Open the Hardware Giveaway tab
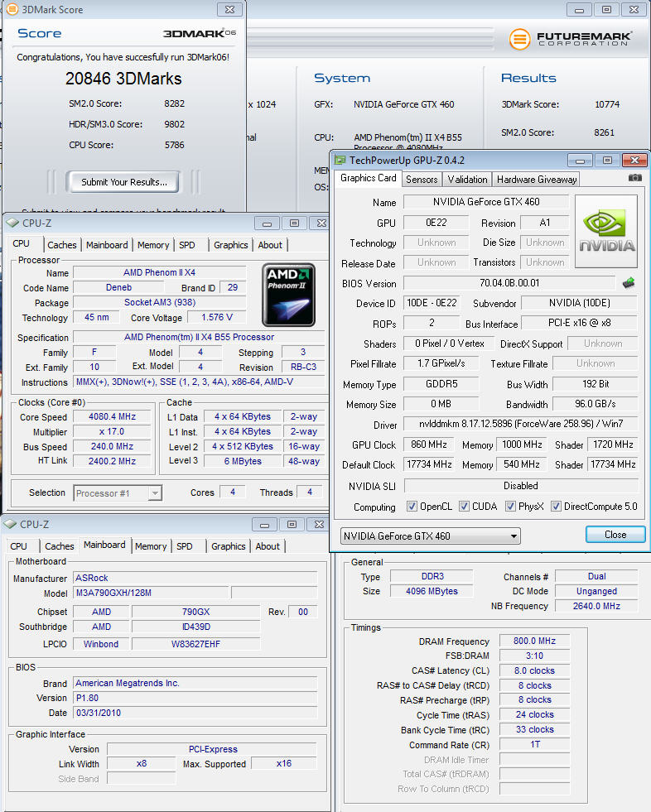Screen dimensions: 651x812 (x=537, y=179)
